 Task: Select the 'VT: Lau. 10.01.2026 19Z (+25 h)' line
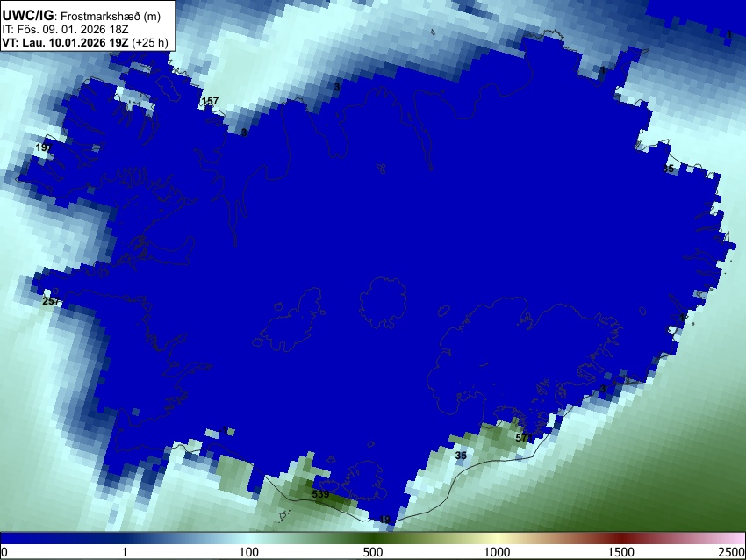[x=85, y=42]
